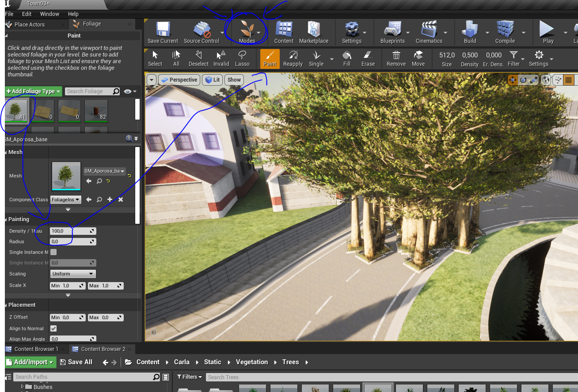Viewport: 578px width, 392px height.
Task: Open the Window menu
Action: point(49,14)
